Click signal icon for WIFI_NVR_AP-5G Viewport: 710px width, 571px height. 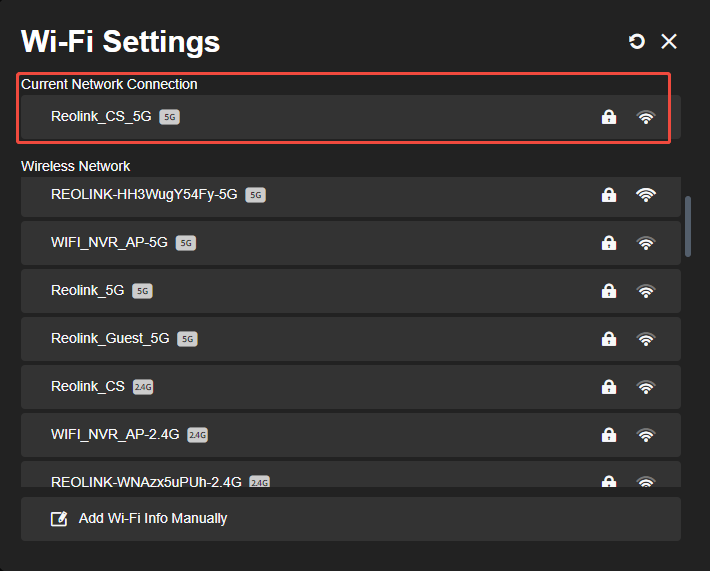pos(646,243)
